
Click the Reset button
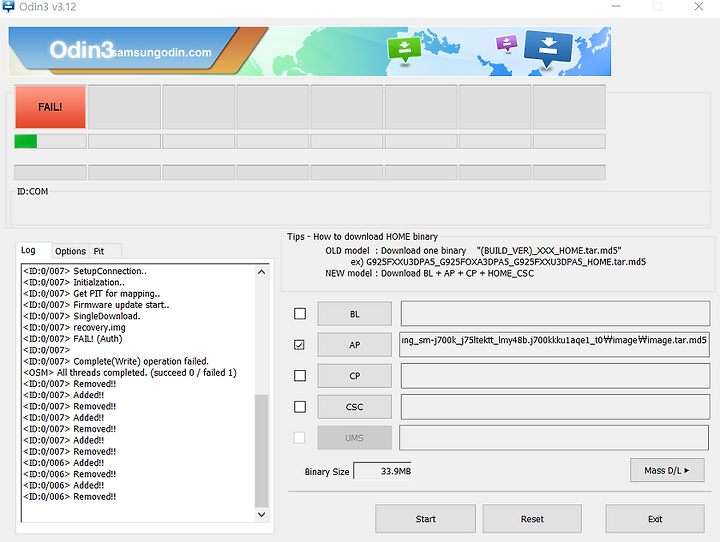click(x=532, y=519)
